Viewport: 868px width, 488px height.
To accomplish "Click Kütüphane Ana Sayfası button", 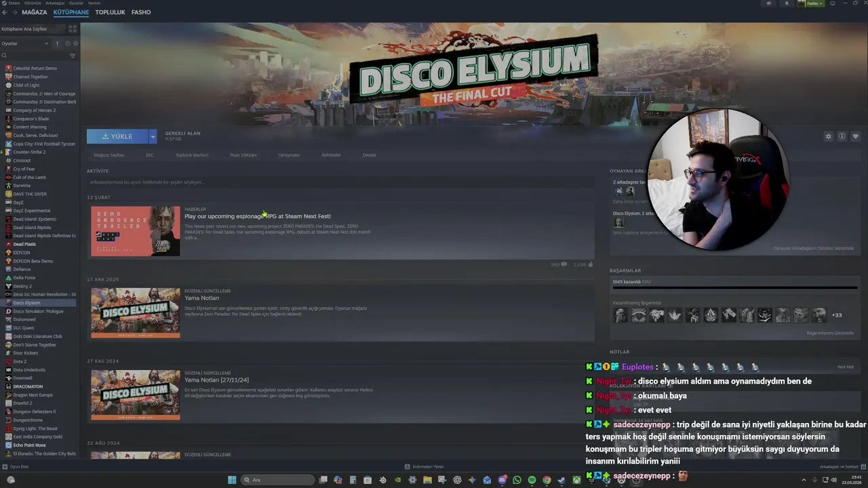I will 33,29.
